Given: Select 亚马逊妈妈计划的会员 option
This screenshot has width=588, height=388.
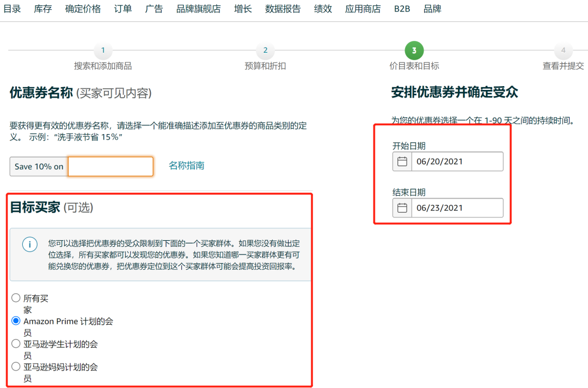Looking at the screenshot, I should pos(16,366).
